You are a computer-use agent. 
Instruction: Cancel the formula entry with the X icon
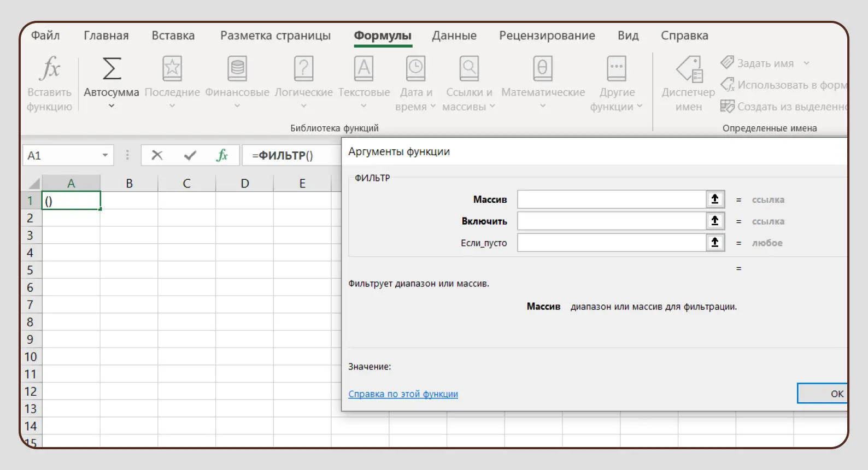pos(157,155)
